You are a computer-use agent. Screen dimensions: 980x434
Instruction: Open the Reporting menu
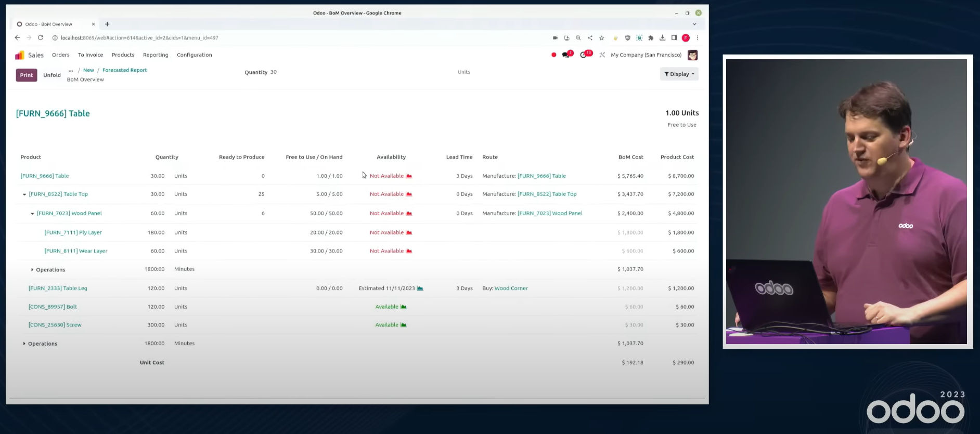156,55
